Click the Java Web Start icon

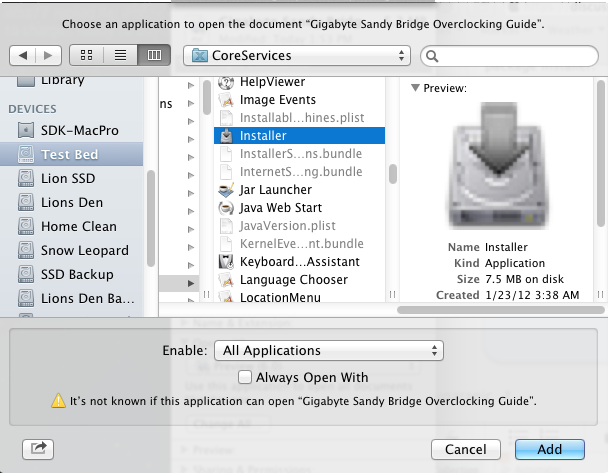tap(226, 208)
